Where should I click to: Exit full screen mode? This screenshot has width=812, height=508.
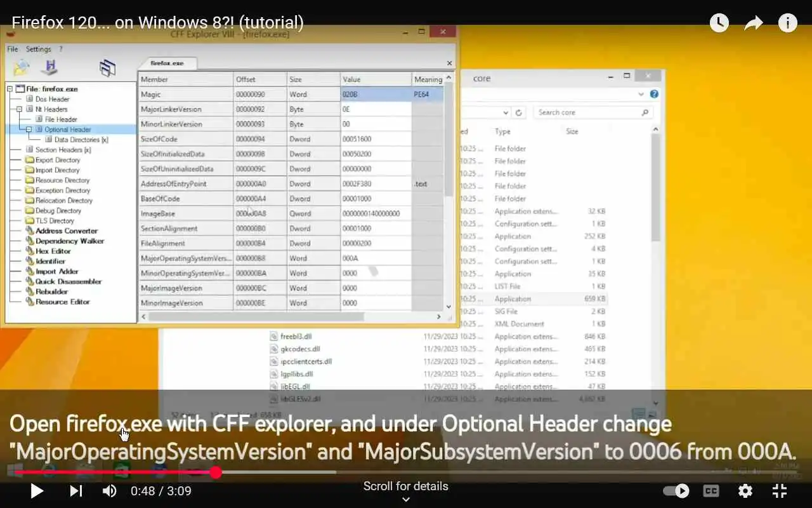[x=780, y=491]
